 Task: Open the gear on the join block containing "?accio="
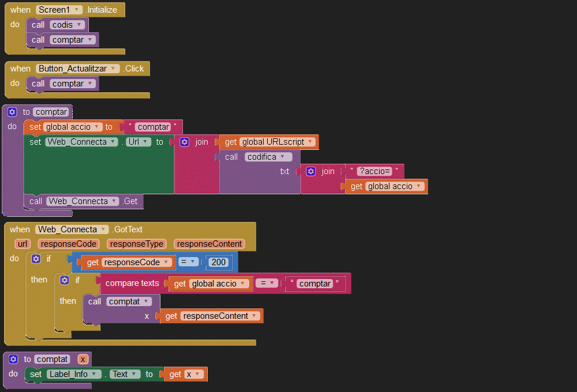(310, 171)
